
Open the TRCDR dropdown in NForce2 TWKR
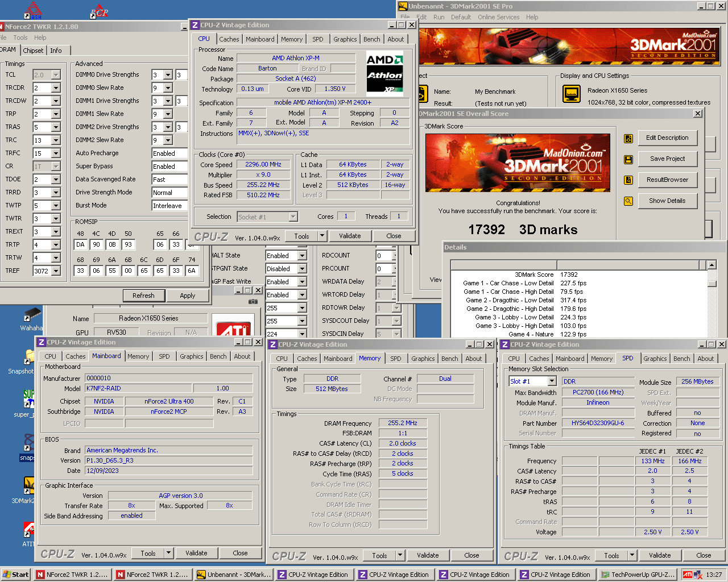(x=56, y=88)
